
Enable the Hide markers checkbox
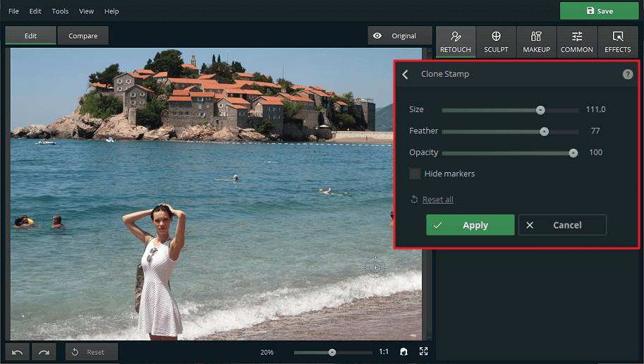click(x=415, y=174)
